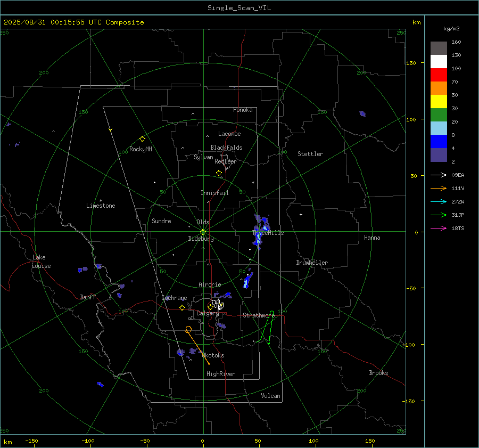
Task: Click the Strathmore label
Action: coord(259,315)
